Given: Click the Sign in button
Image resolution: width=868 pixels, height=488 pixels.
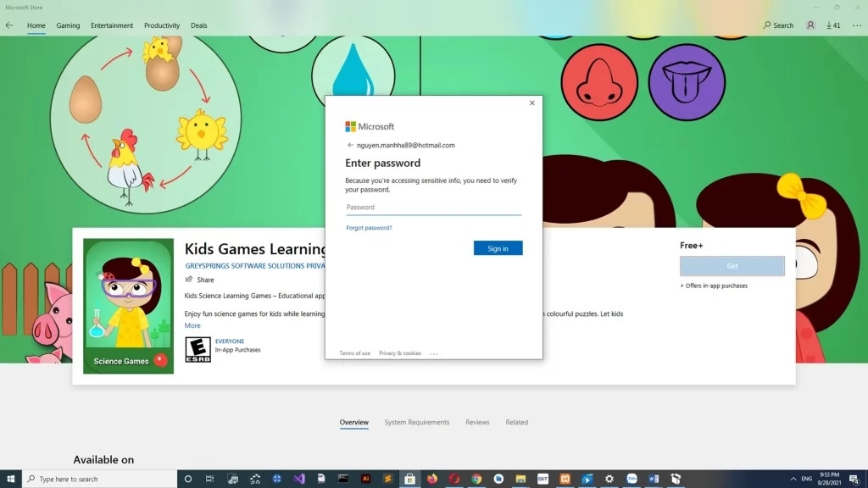Looking at the screenshot, I should click(498, 248).
